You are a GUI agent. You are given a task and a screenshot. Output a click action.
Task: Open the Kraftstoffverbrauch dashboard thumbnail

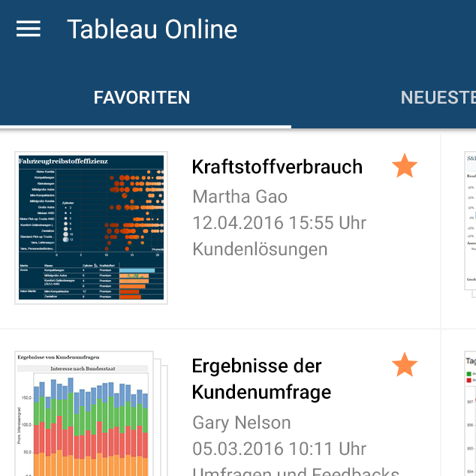pyautogui.click(x=91, y=227)
